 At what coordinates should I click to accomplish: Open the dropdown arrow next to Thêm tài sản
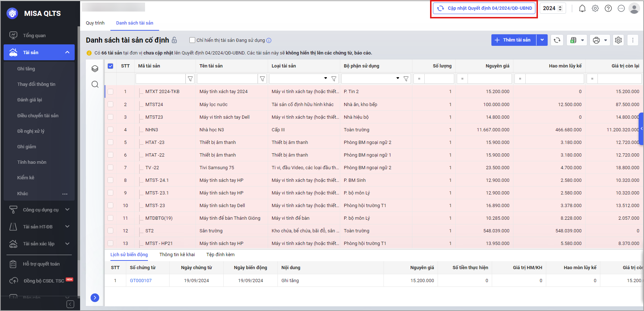coord(542,40)
